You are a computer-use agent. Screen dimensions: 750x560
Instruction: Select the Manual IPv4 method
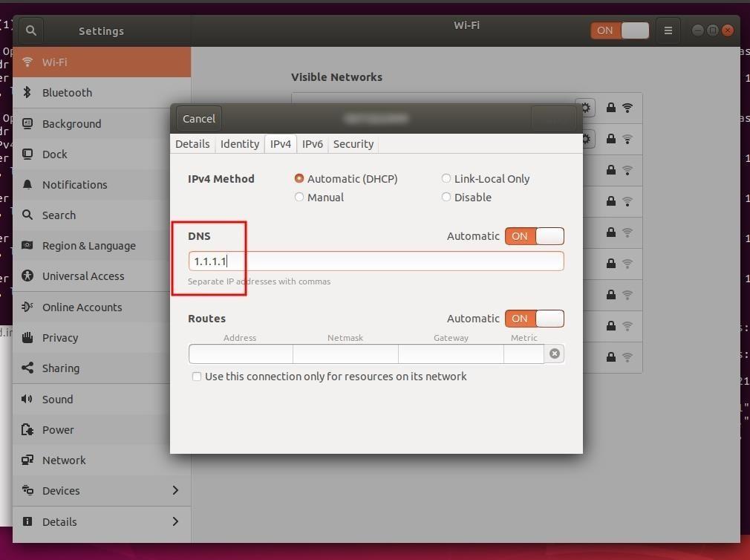coord(299,197)
